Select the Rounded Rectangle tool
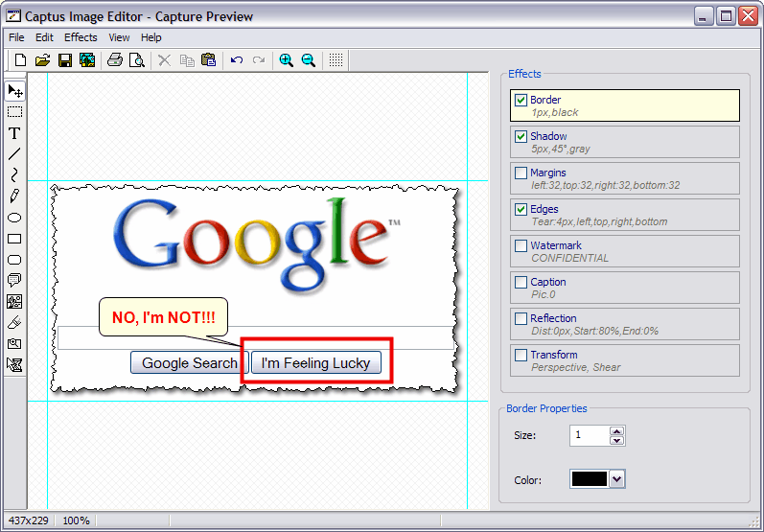This screenshot has height=532, width=764. point(14,259)
